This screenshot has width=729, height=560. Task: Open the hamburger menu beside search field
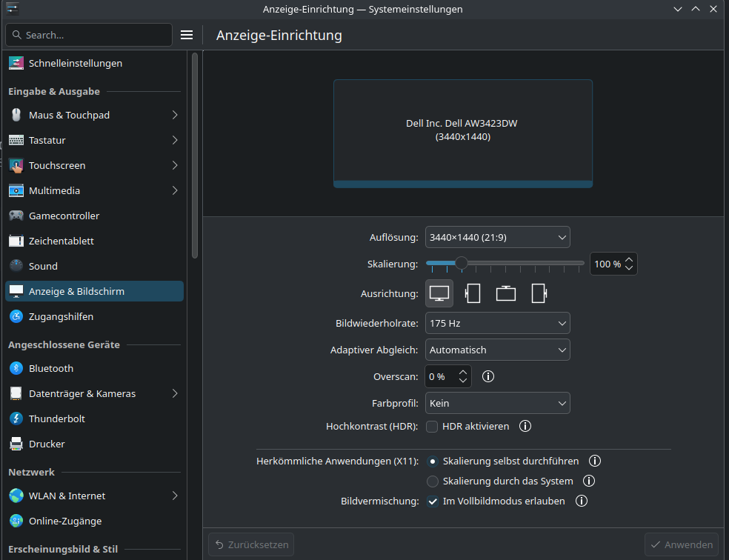tap(186, 34)
